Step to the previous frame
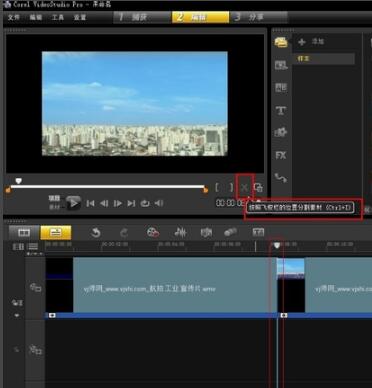This screenshot has width=372, height=388. (104, 203)
